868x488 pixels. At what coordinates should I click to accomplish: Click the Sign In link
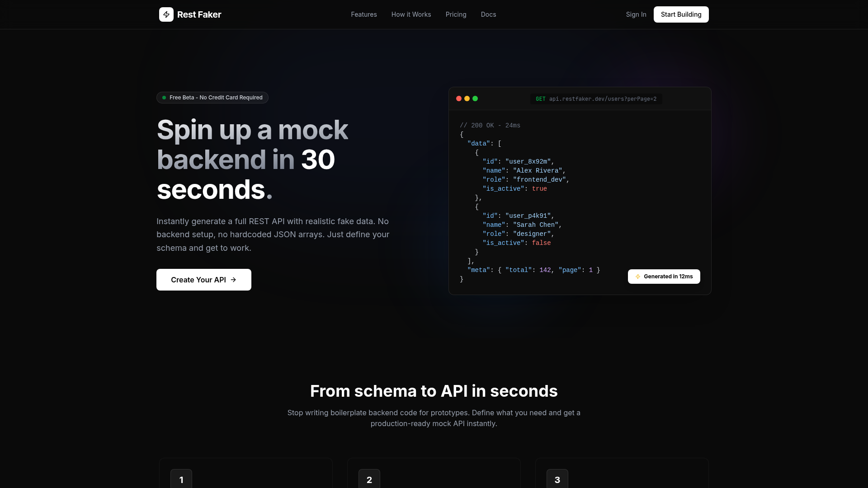636,14
